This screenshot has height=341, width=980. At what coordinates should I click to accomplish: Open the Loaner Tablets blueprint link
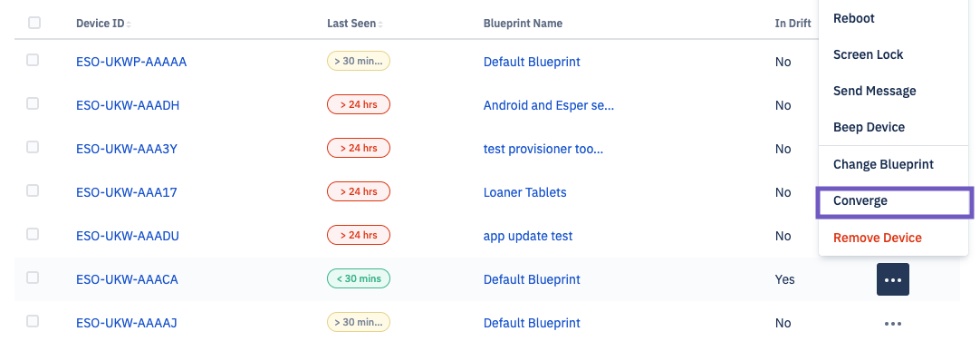525,192
